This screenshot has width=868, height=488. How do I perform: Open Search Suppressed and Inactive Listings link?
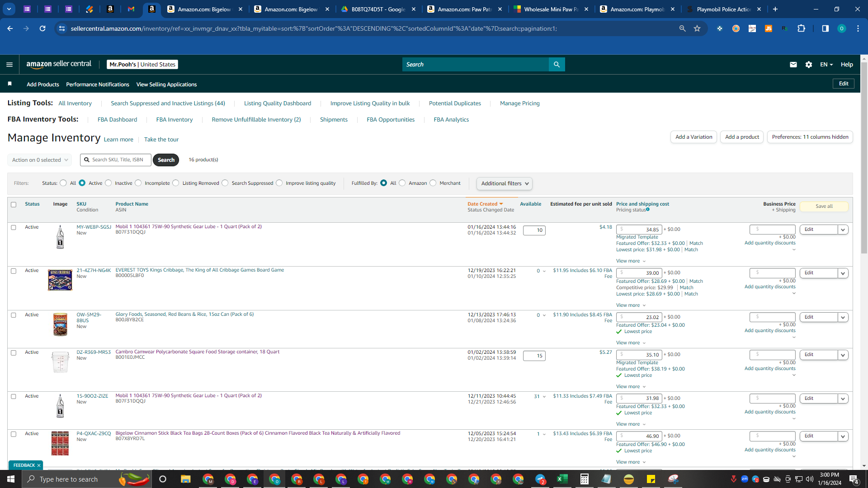(168, 103)
